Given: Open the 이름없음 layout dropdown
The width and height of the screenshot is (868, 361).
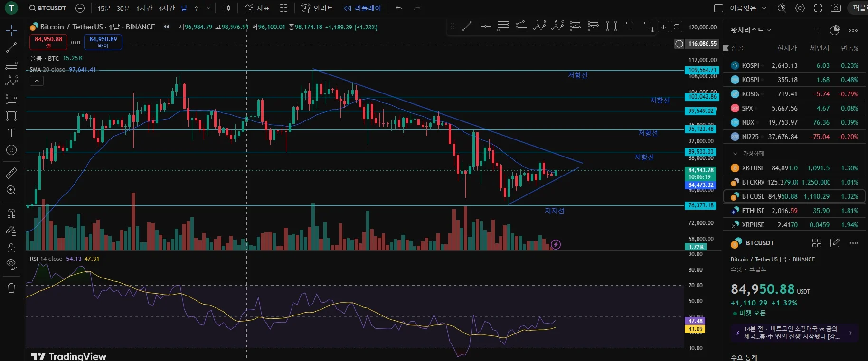Looking at the screenshot, I should (x=747, y=8).
